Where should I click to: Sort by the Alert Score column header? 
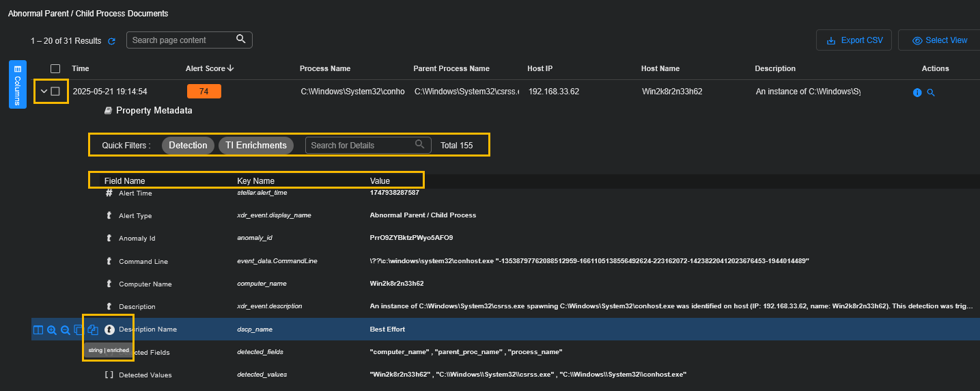click(x=210, y=68)
